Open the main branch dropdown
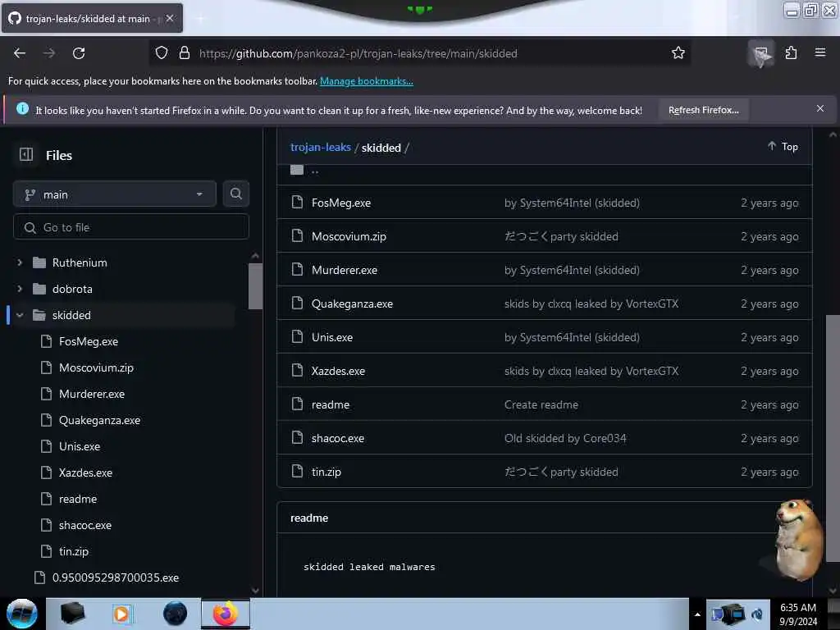This screenshot has height=630, width=840. (115, 194)
